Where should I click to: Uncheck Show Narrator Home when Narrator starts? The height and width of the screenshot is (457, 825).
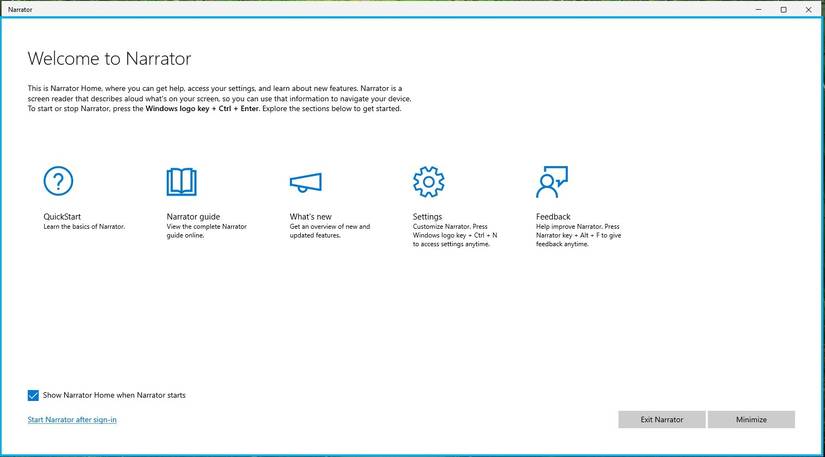tap(33, 395)
